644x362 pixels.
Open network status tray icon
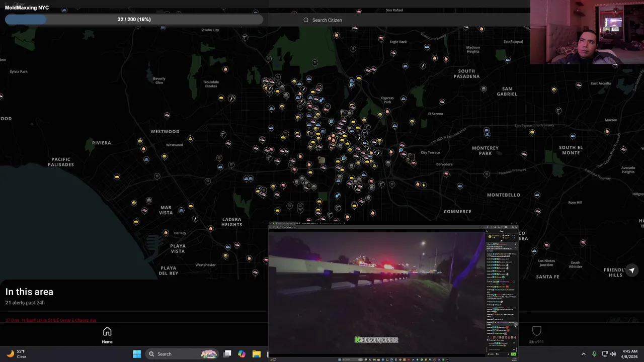click(x=605, y=354)
